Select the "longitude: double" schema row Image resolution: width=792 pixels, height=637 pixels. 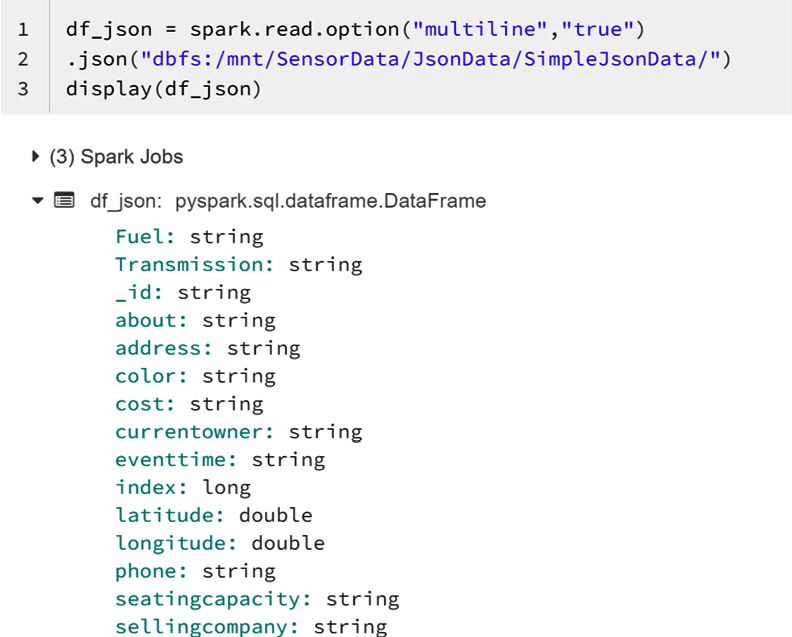[x=220, y=543]
